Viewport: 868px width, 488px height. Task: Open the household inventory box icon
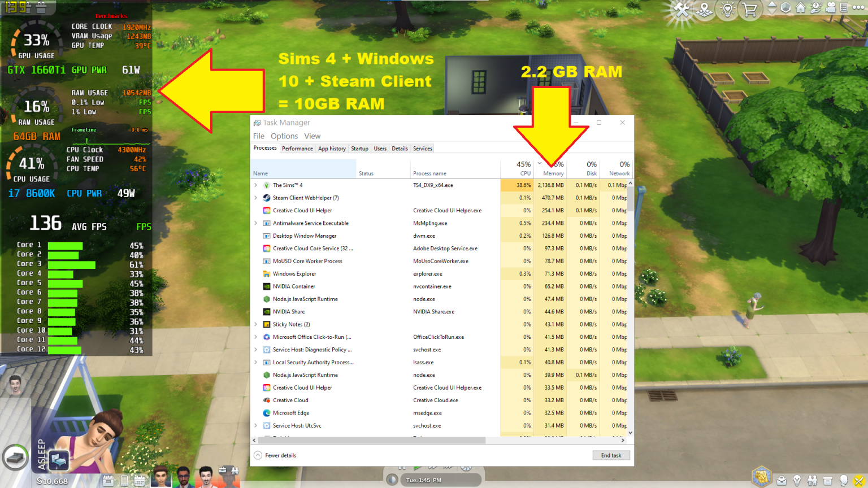(x=828, y=480)
